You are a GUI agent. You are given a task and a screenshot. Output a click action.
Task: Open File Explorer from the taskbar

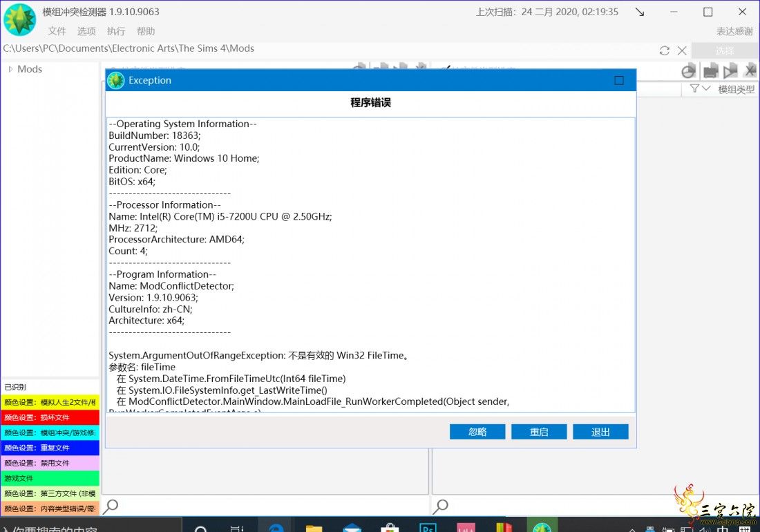314,526
